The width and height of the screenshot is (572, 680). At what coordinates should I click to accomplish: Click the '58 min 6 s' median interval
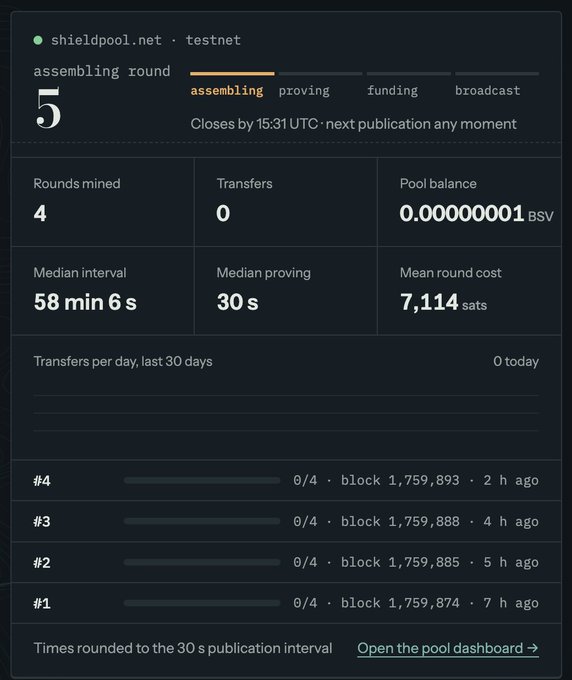coord(85,302)
